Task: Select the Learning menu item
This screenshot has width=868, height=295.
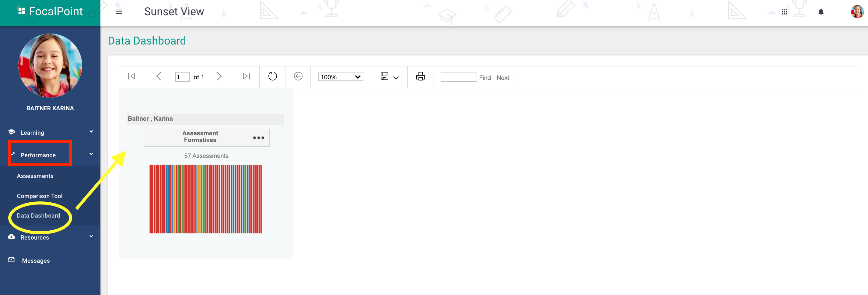Action: (32, 133)
